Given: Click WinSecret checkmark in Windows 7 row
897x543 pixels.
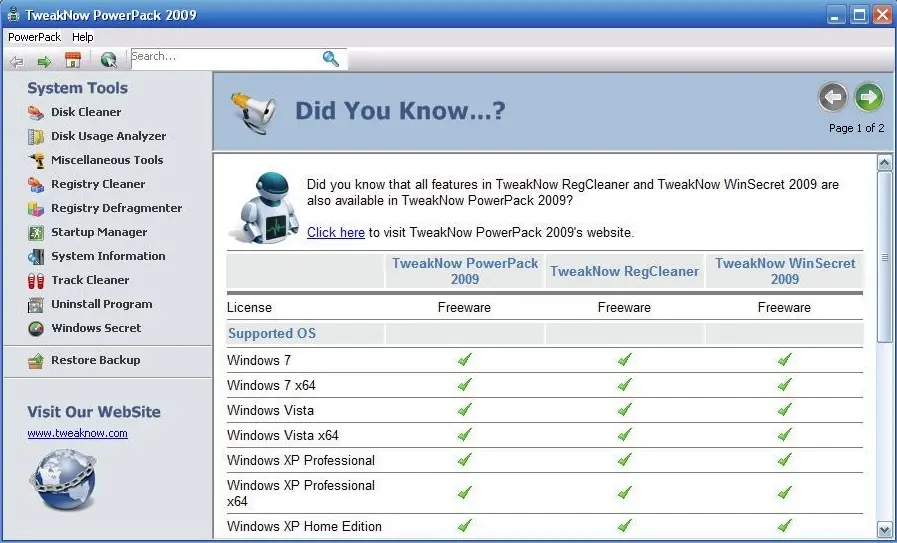Looking at the screenshot, I should pos(785,359).
